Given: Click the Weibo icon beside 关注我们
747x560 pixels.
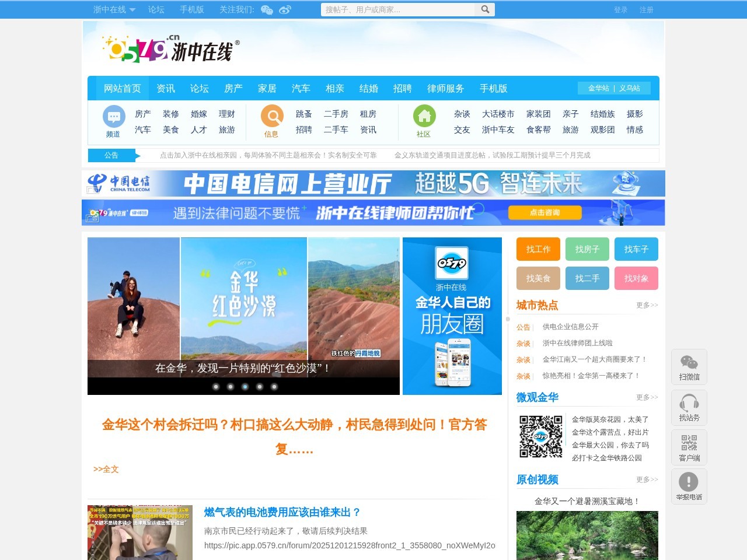Looking at the screenshot, I should pyautogui.click(x=284, y=9).
